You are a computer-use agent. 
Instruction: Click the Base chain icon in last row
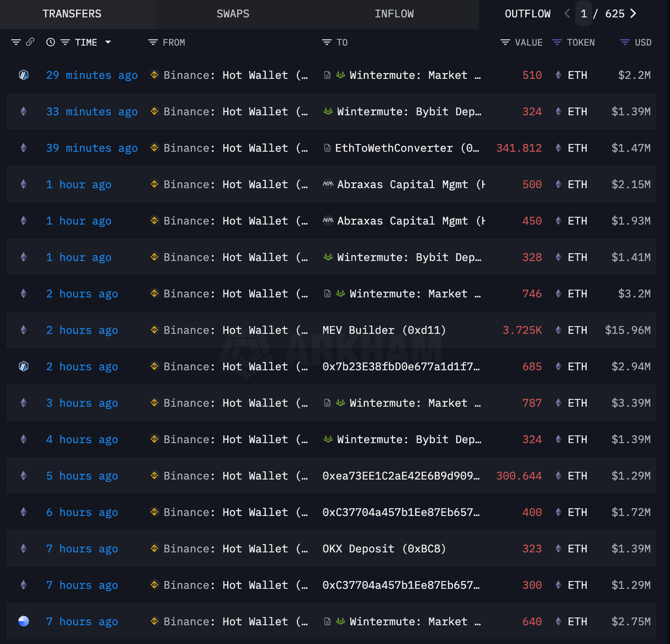point(23,622)
